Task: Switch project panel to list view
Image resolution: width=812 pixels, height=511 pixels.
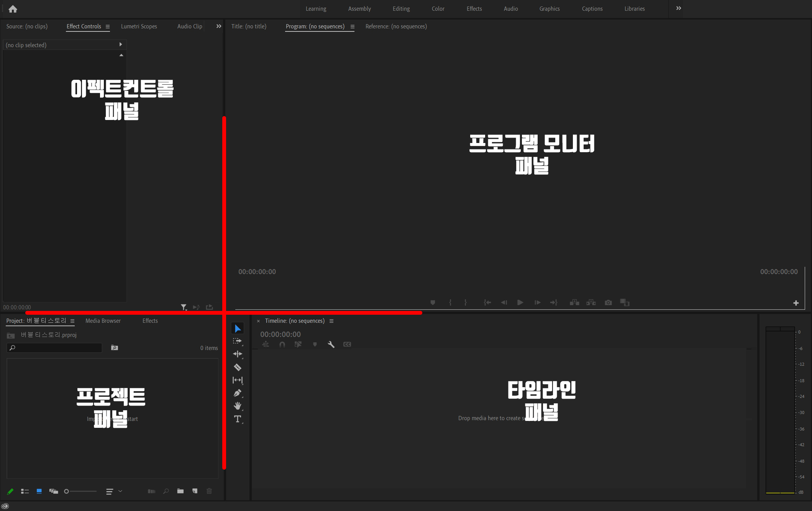Action: pyautogui.click(x=25, y=491)
